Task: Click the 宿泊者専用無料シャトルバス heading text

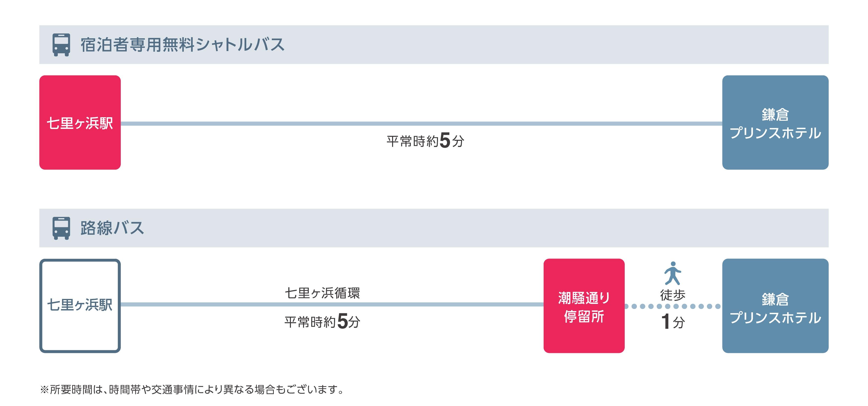Action: pyautogui.click(x=182, y=44)
